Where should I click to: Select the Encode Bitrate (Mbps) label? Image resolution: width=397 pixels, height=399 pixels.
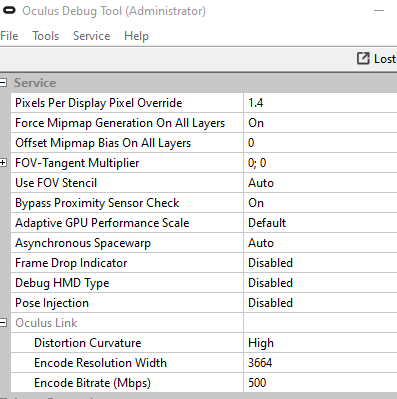coord(92,383)
